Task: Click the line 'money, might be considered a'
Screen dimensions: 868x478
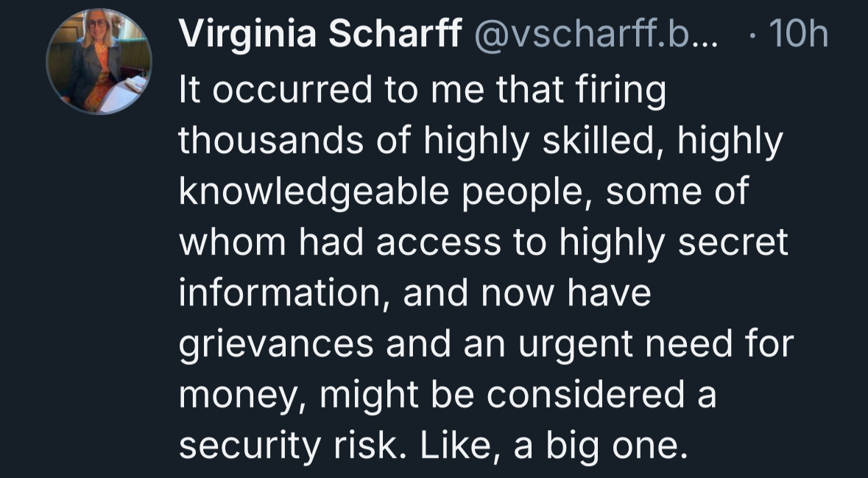Action: point(448,396)
